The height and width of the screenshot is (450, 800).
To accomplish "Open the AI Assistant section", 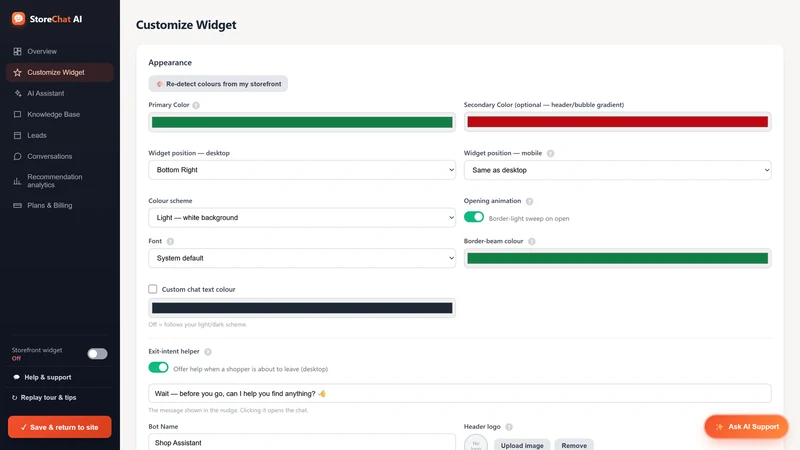I will click(60, 93).
